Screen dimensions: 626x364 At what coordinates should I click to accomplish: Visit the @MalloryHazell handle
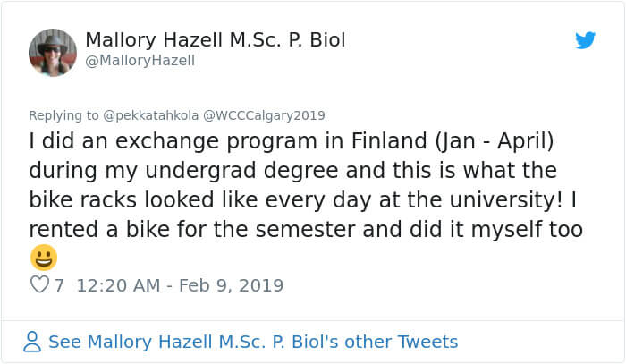click(x=140, y=61)
